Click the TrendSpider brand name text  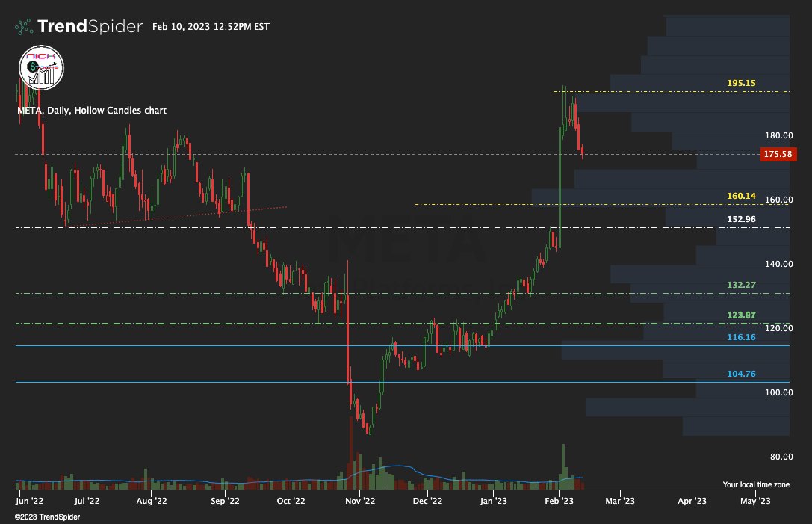pos(90,26)
